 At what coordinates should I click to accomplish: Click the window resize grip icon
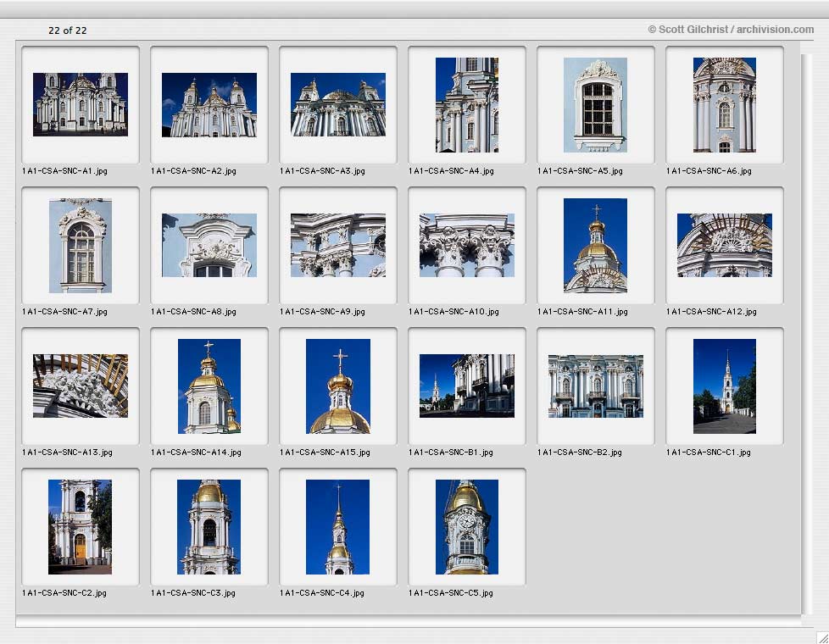click(822, 638)
